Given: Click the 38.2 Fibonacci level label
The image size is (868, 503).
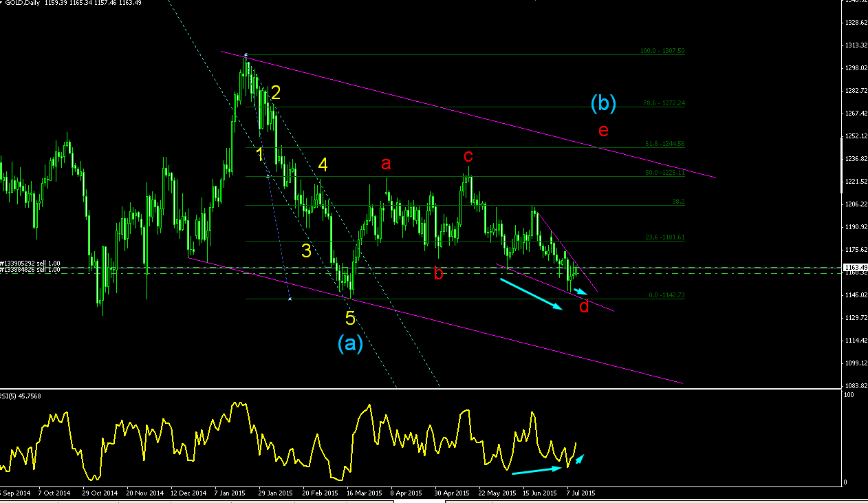Looking at the screenshot, I should pos(678,202).
